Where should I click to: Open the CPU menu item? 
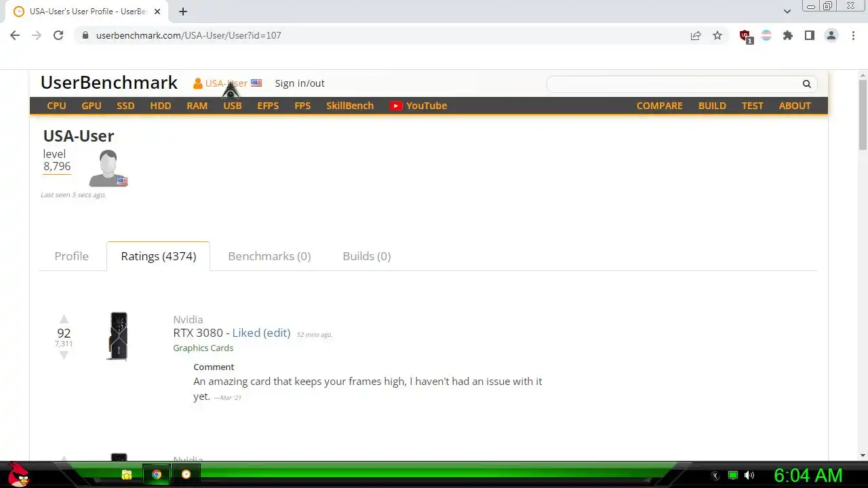[x=56, y=106]
